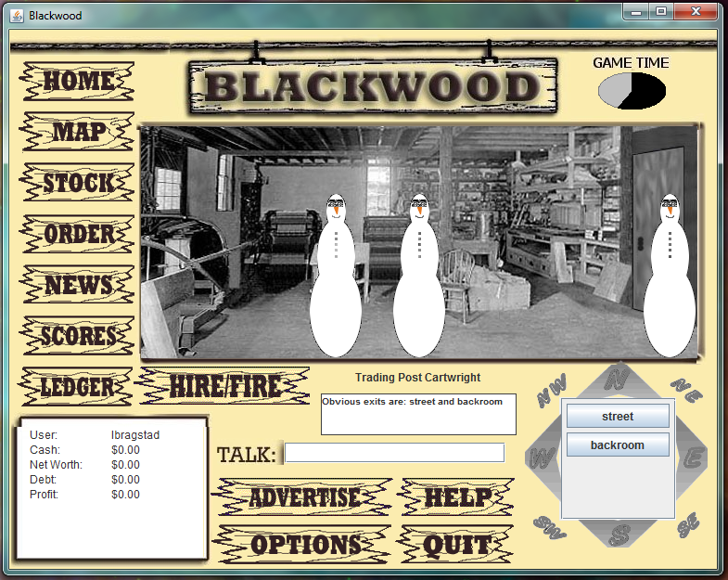
Task: Click the NW compass direction
Action: 552,390
